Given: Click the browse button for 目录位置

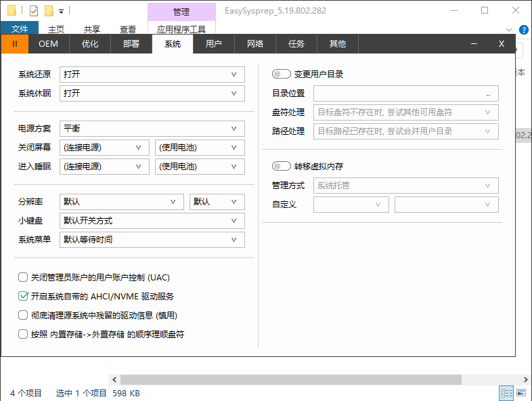Looking at the screenshot, I should 488,93.
